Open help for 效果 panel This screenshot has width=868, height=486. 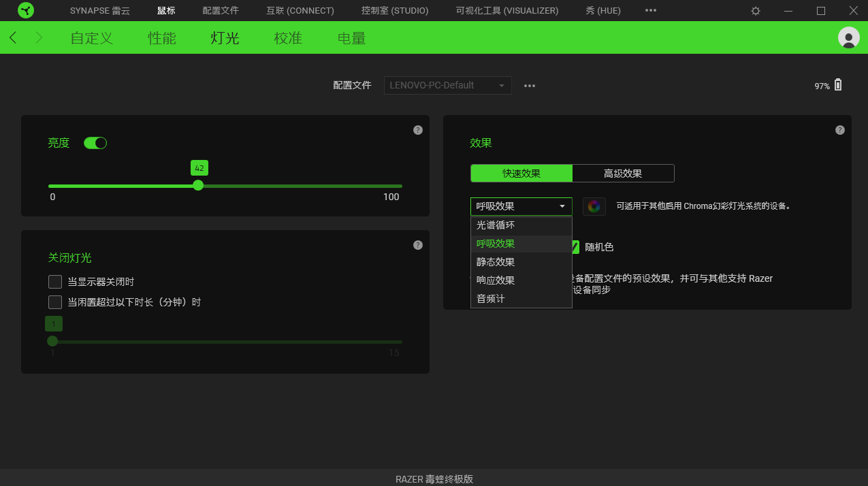[x=840, y=130]
